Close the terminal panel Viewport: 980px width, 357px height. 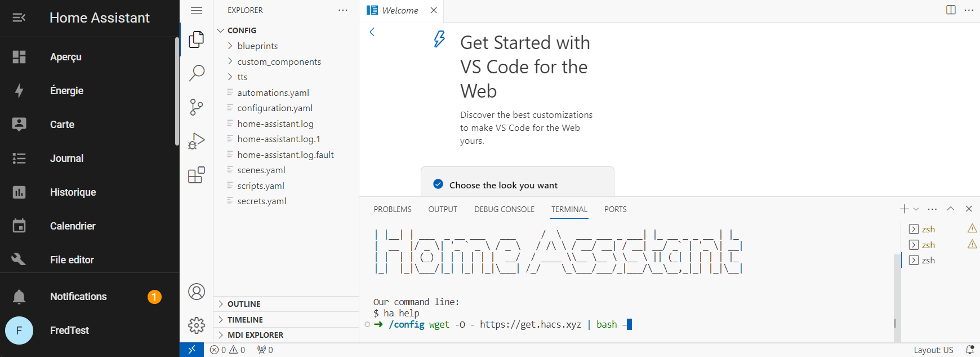[969, 209]
